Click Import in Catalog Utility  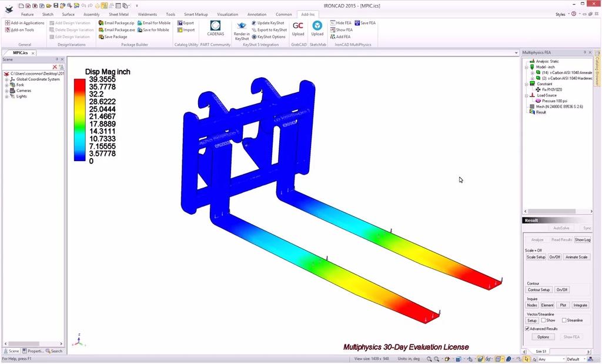186,30
